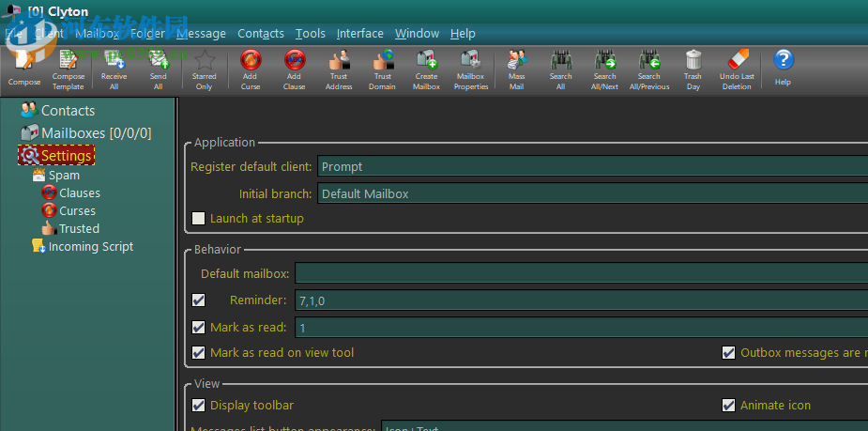Open Messages list button appearance dropdown
Image resolution: width=868 pixels, height=431 pixels.
[x=624, y=425]
